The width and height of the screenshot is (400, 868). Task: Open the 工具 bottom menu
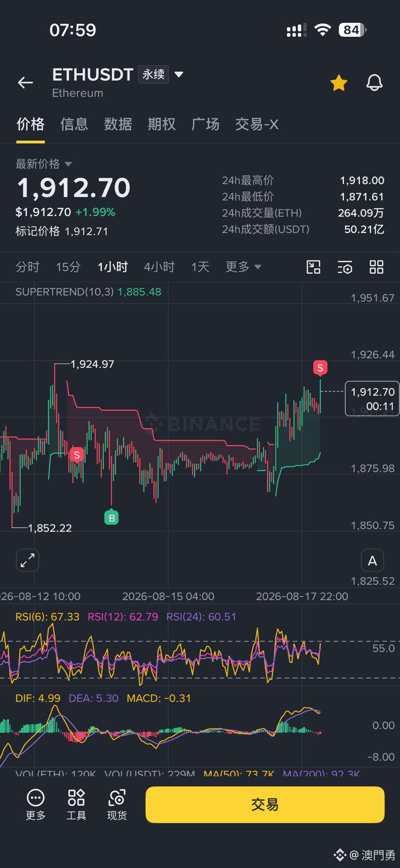(76, 805)
